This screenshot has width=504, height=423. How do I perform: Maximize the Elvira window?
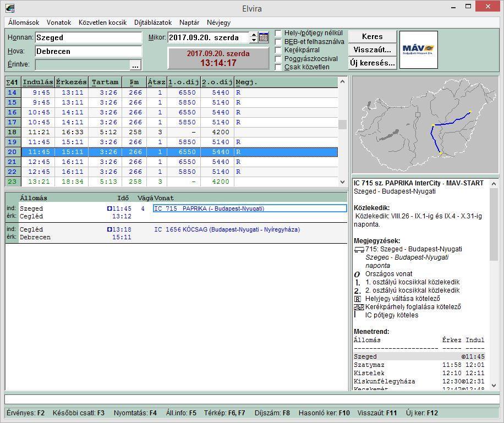468,7
